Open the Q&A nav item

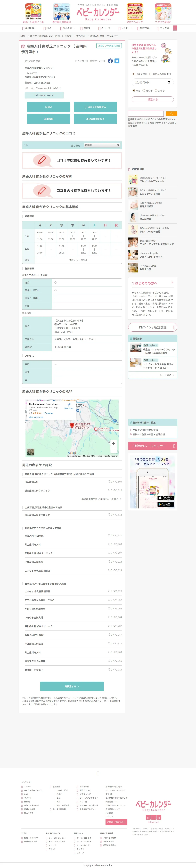pos(47,28)
